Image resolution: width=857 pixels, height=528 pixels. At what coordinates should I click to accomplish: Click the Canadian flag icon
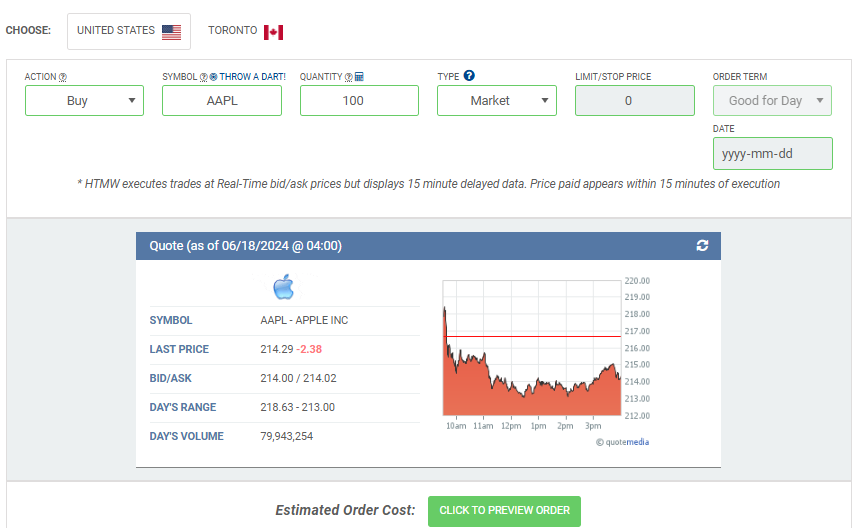coord(273,32)
